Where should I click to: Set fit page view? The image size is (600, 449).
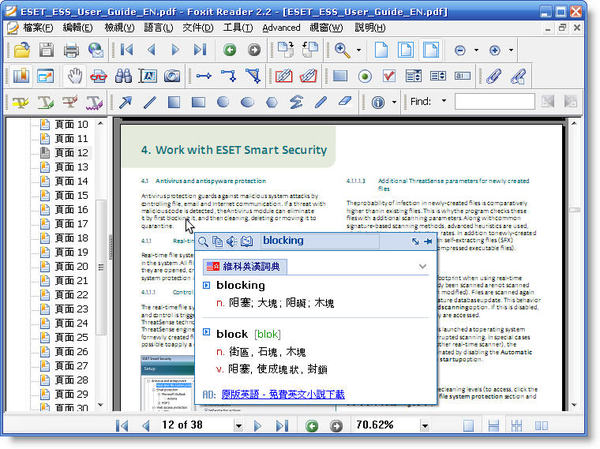tap(406, 50)
